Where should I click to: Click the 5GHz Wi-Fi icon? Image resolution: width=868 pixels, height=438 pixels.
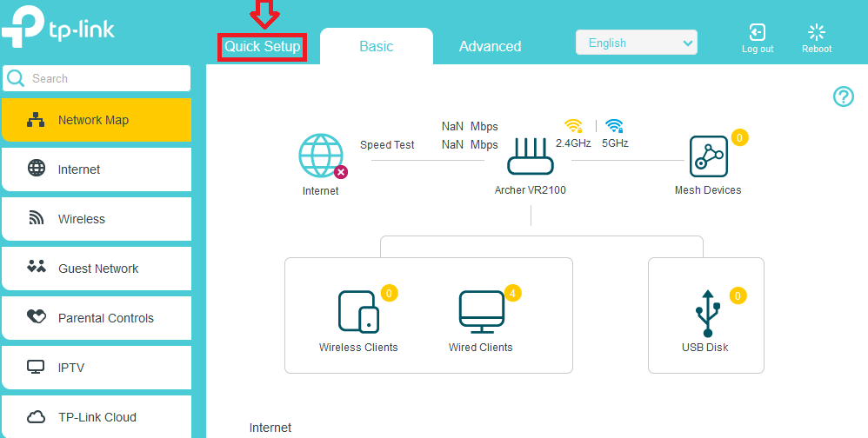click(614, 125)
